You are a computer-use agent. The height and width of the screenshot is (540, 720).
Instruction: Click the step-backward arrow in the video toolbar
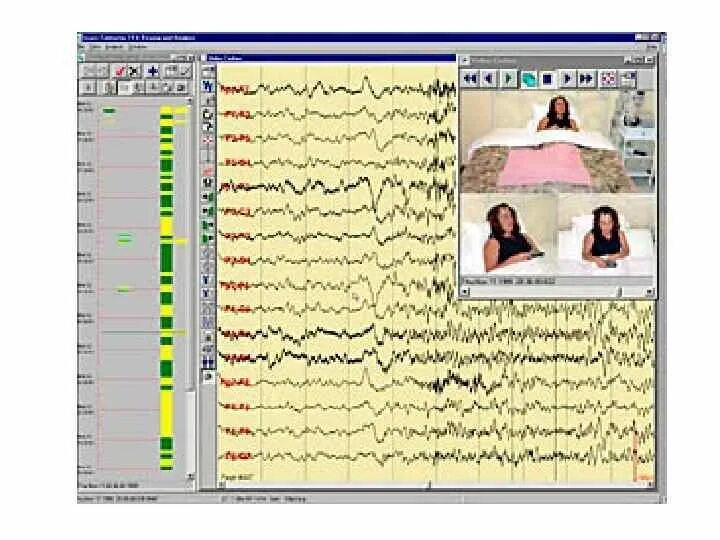coord(489,79)
